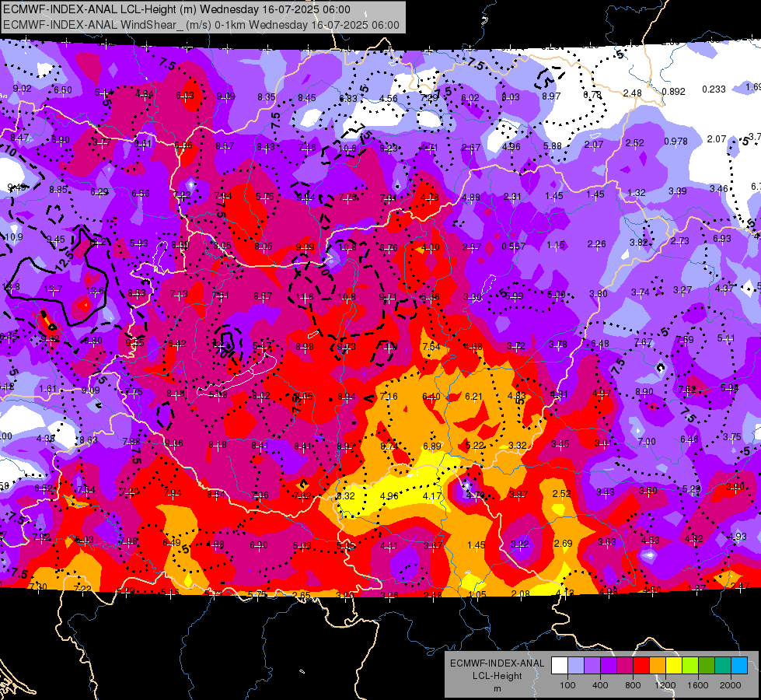
Task: Click the wind shear value 7.00
Action: (647, 442)
